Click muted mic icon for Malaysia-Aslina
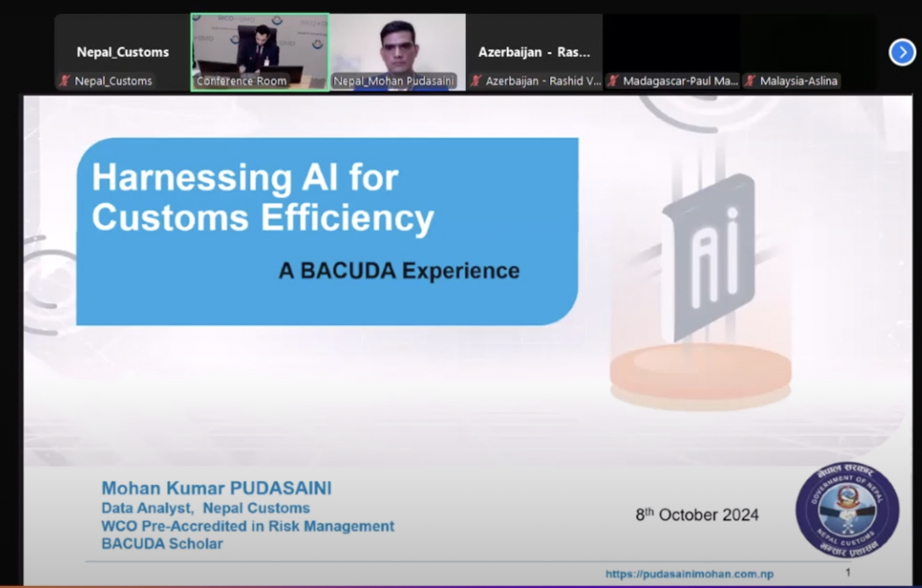The height and width of the screenshot is (588, 922). [750, 81]
